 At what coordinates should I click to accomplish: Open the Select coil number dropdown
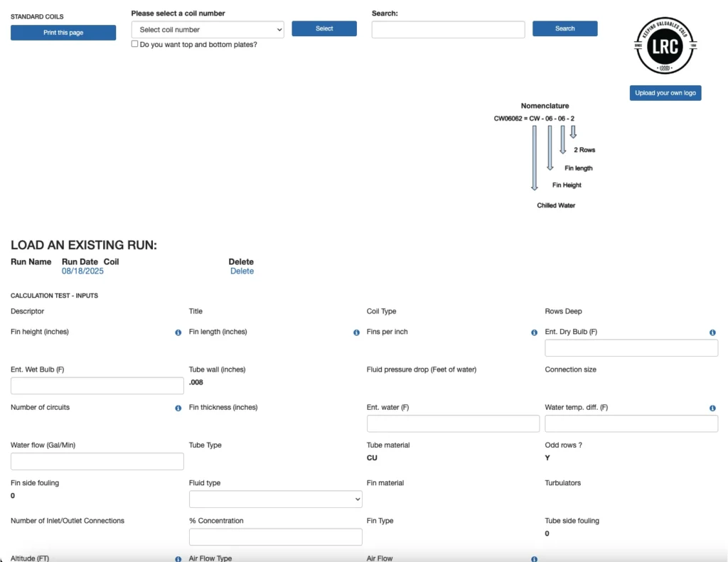[x=208, y=29]
